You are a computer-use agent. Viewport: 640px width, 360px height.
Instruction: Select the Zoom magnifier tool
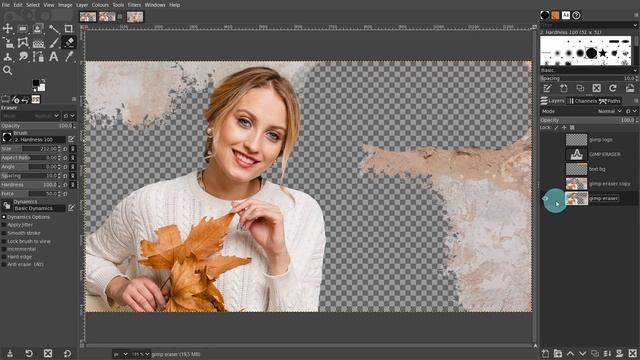(8, 70)
